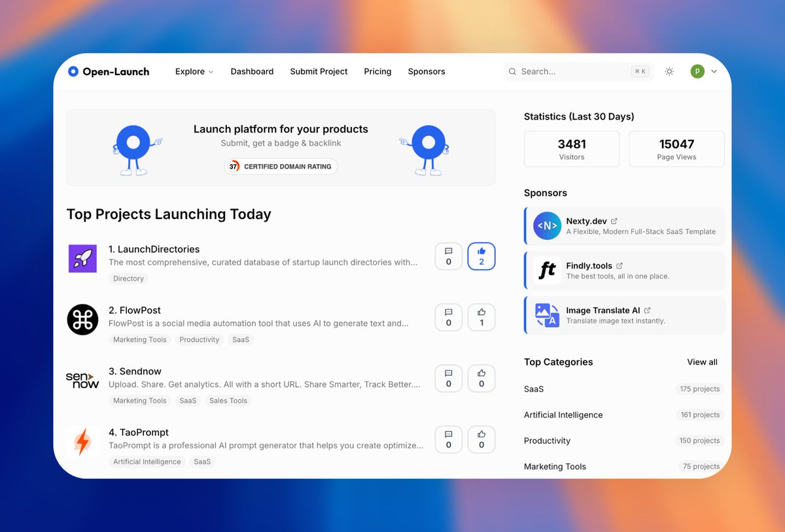This screenshot has width=785, height=532.
Task: Click the 150 projects count badge
Action: coord(699,441)
